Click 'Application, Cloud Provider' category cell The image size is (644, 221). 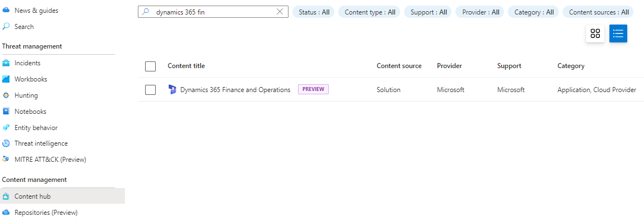point(597,89)
